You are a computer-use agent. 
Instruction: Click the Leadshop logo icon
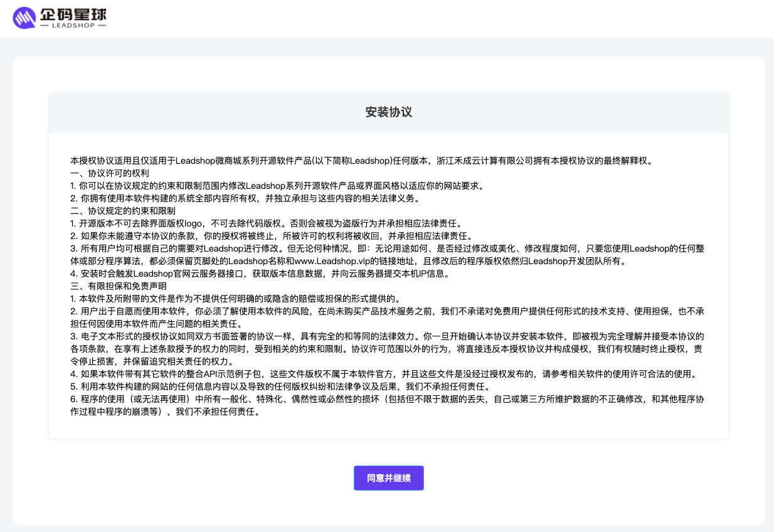click(24, 18)
